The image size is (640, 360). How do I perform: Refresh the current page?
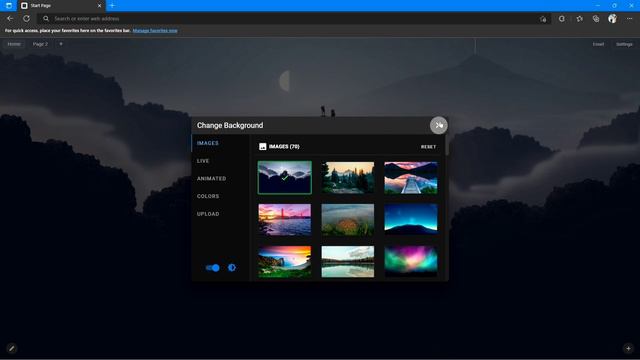pos(27,18)
